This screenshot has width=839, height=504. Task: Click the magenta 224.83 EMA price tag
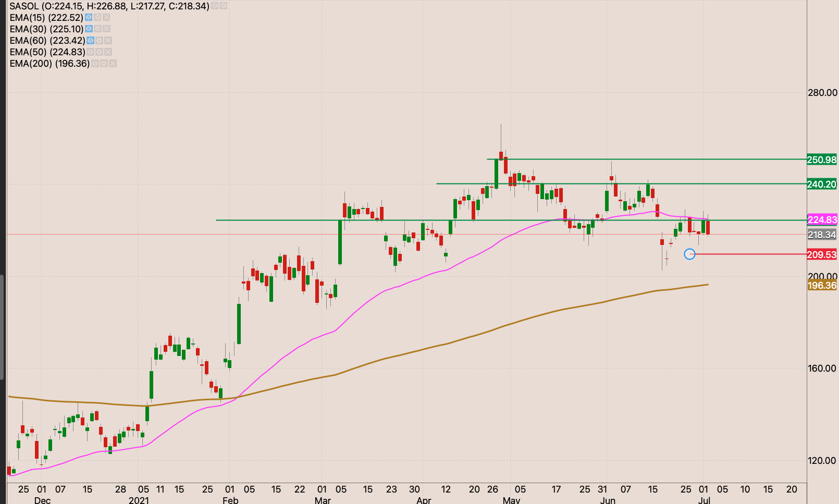click(x=822, y=219)
